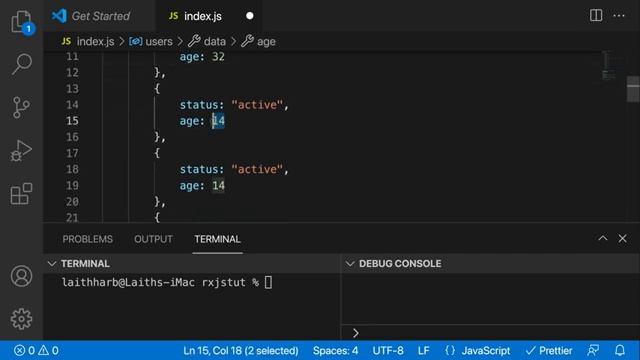The width and height of the screenshot is (640, 360).
Task: Click line number 15 in gutter
Action: pyautogui.click(x=72, y=121)
